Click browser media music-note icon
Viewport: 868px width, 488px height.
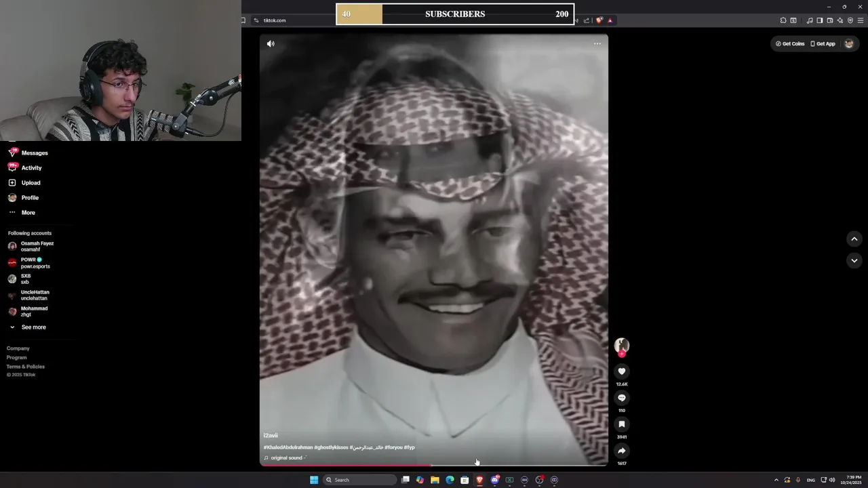click(810, 20)
